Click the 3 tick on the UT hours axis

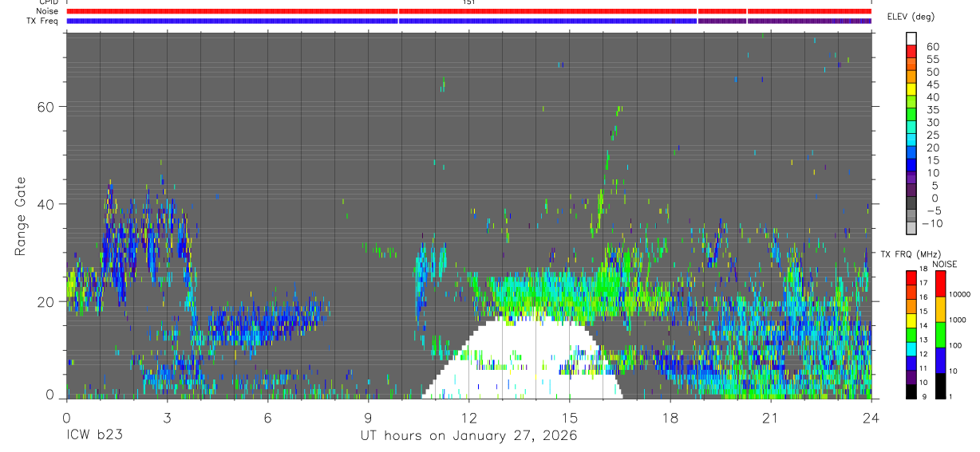167,417
